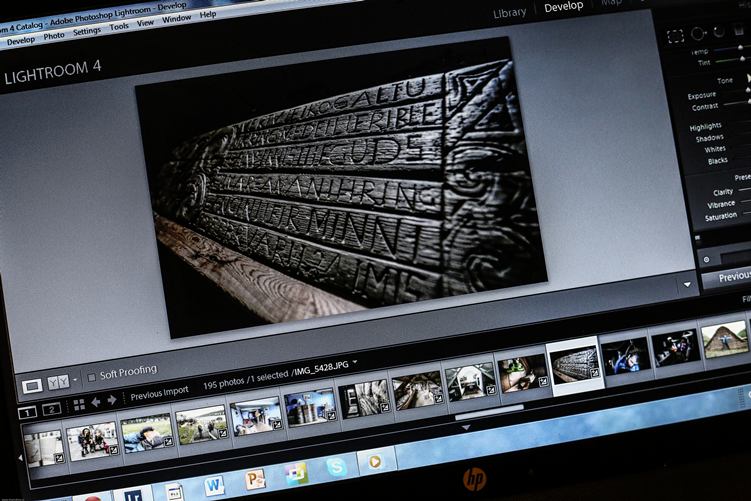Open the Tools menu
Viewport: 751px width, 501px height.
(119, 27)
